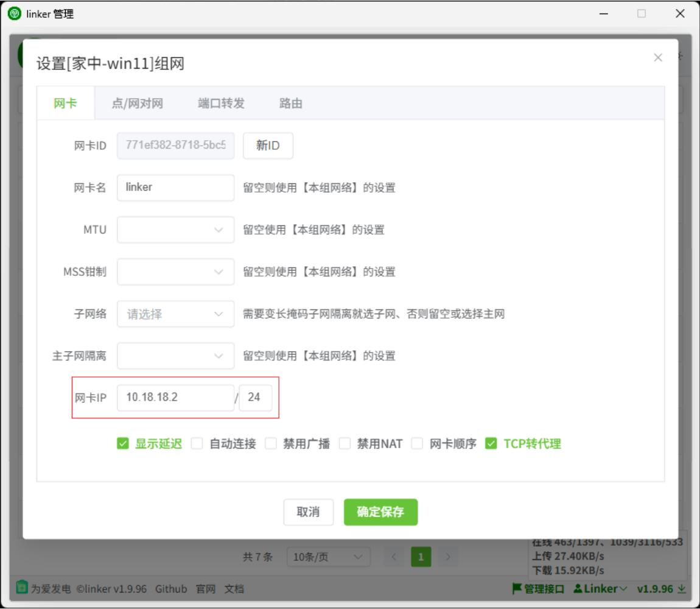Viewport: 700px width, 609px height.
Task: Check the 禁用广播 option
Action: (270, 444)
